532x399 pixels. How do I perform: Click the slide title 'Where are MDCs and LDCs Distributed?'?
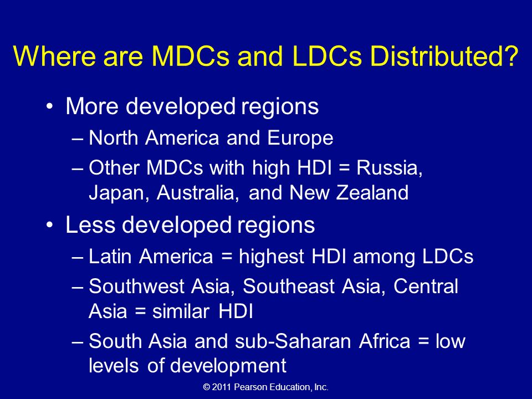click(267, 56)
